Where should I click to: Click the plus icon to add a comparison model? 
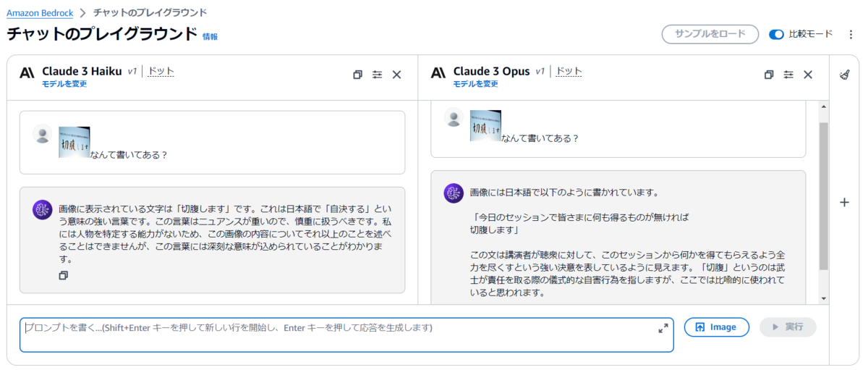pyautogui.click(x=844, y=203)
